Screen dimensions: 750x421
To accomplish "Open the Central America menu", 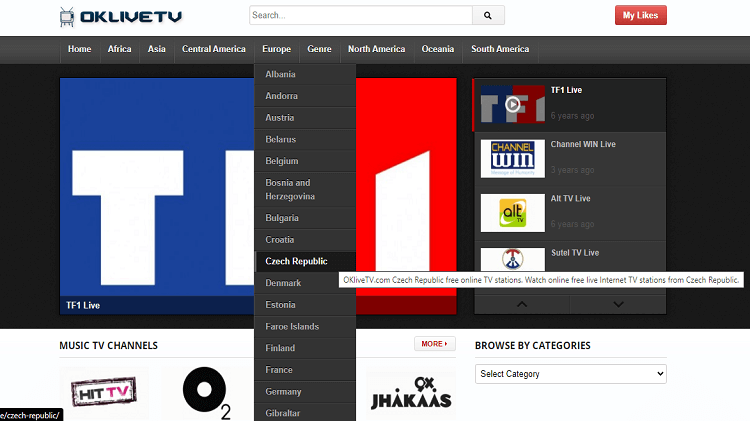I will (213, 49).
